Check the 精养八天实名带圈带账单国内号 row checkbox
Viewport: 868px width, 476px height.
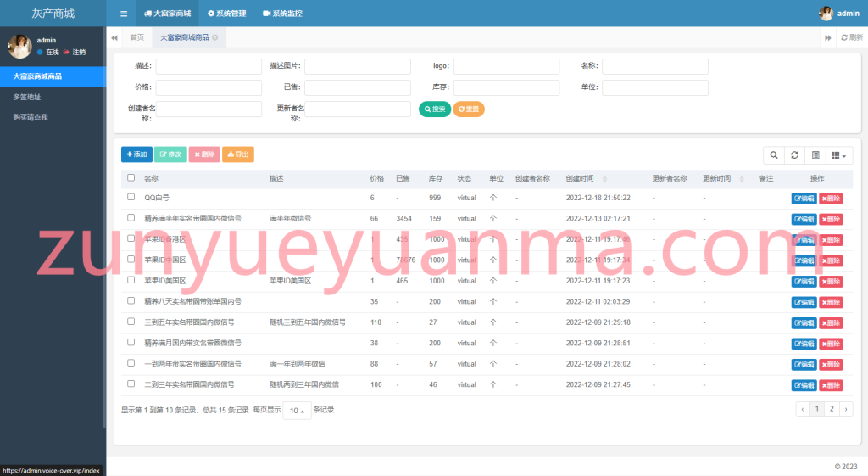pos(131,301)
